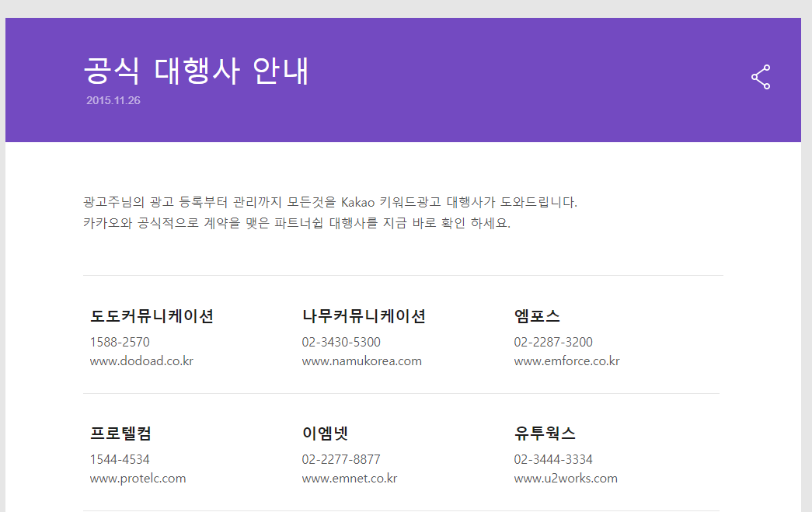Click phone number 1544-4534
Screen dimensions: 812x512
120,460
